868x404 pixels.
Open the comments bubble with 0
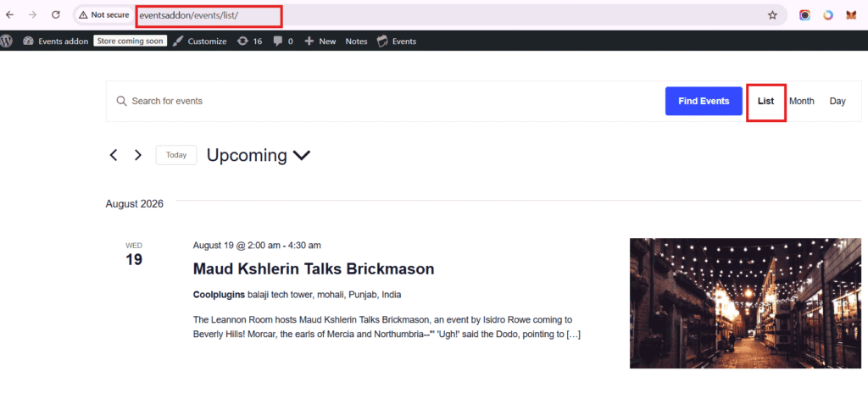coord(283,41)
